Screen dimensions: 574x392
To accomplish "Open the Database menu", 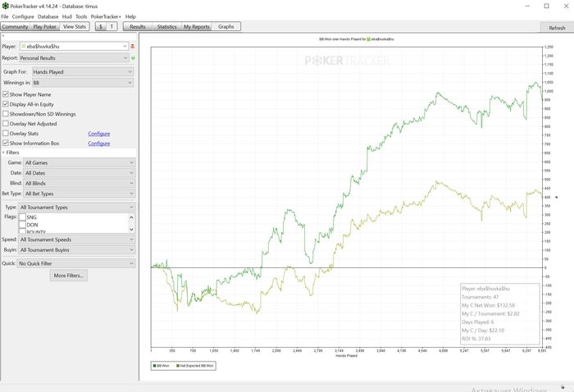I will 48,16.
